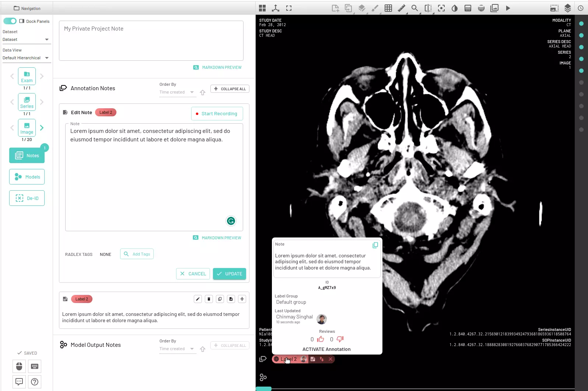Click the My Private Project Note field
588x391 pixels.
pyautogui.click(x=151, y=40)
